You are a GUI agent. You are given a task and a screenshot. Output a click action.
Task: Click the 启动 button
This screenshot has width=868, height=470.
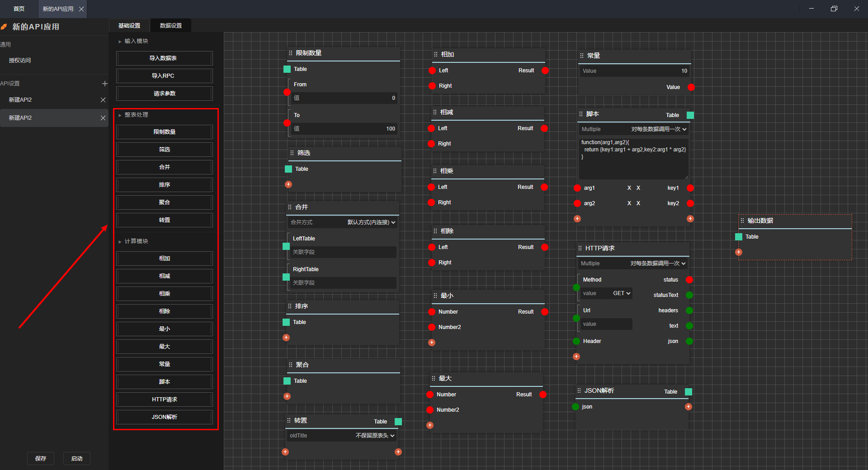[x=77, y=458]
